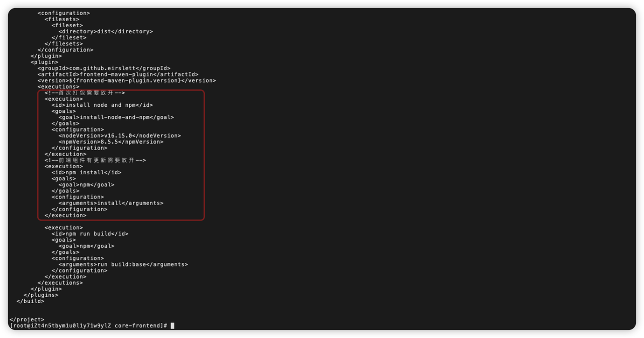Viewport: 644px width, 338px height.
Task: Click the closing </plugins> tag
Action: pyautogui.click(x=41, y=295)
